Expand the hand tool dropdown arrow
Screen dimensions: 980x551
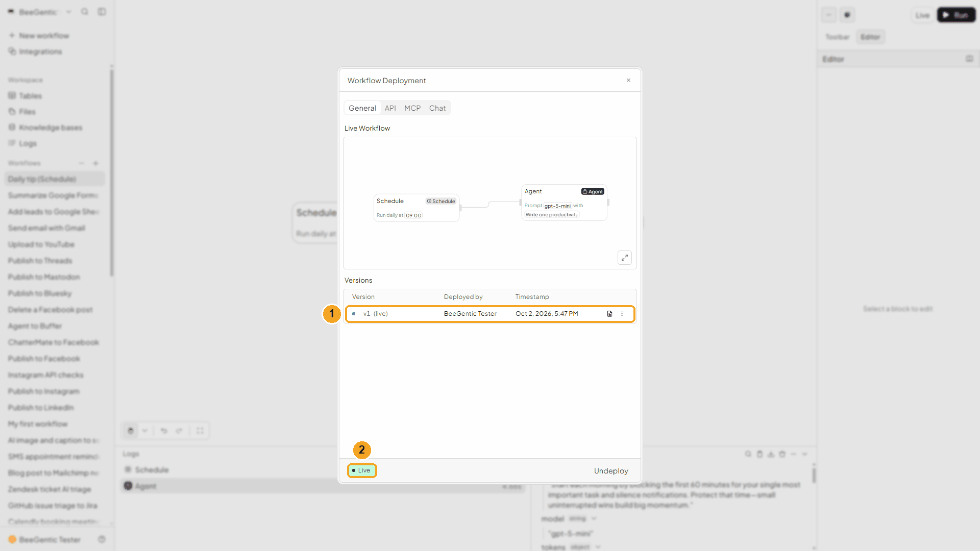tap(145, 431)
